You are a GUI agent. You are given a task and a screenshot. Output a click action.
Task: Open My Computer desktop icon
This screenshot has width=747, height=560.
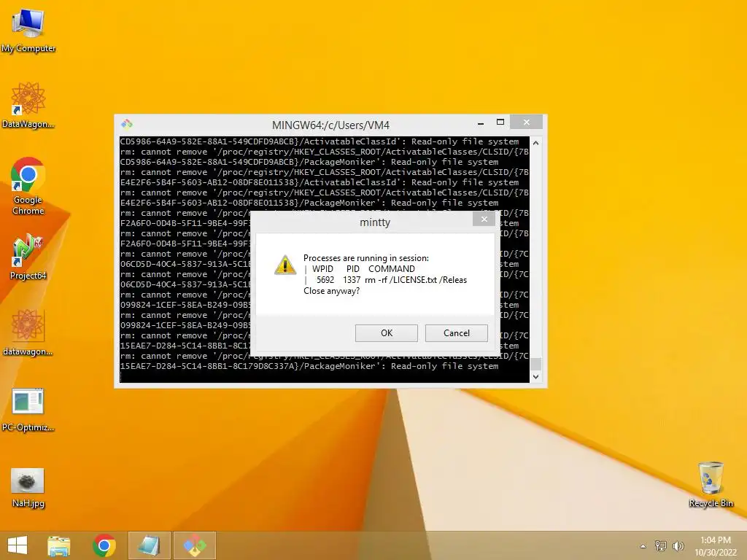point(28,30)
